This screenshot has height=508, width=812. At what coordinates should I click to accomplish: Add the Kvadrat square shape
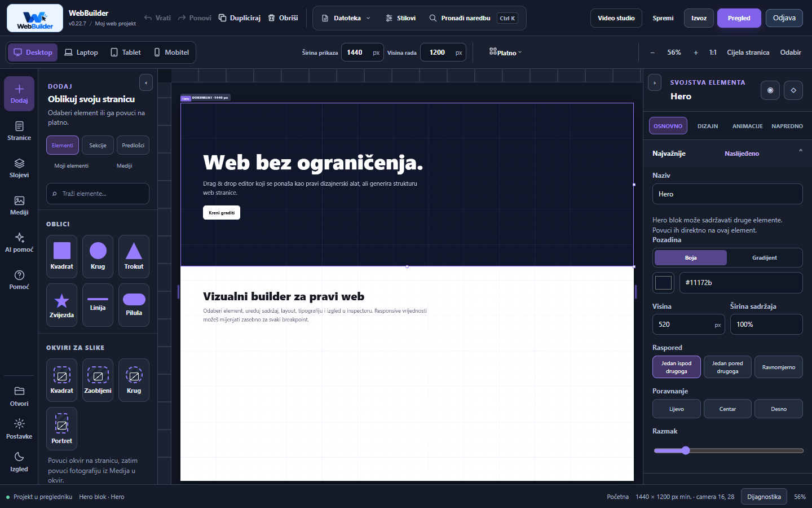point(61,256)
